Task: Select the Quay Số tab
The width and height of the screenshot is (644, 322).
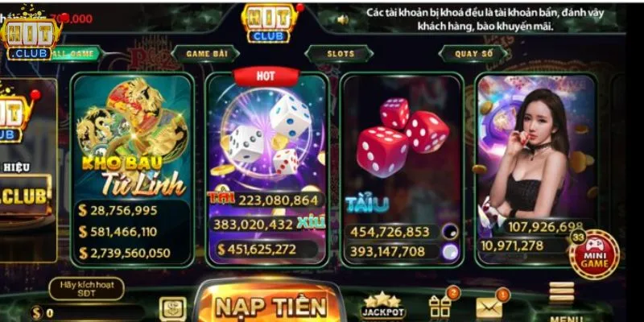Action: (473, 54)
